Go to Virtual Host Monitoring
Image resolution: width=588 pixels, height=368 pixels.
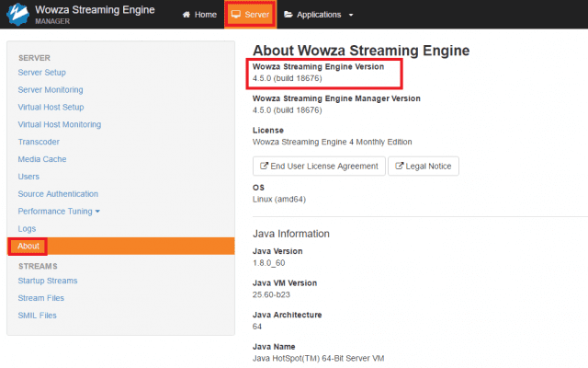pos(60,124)
